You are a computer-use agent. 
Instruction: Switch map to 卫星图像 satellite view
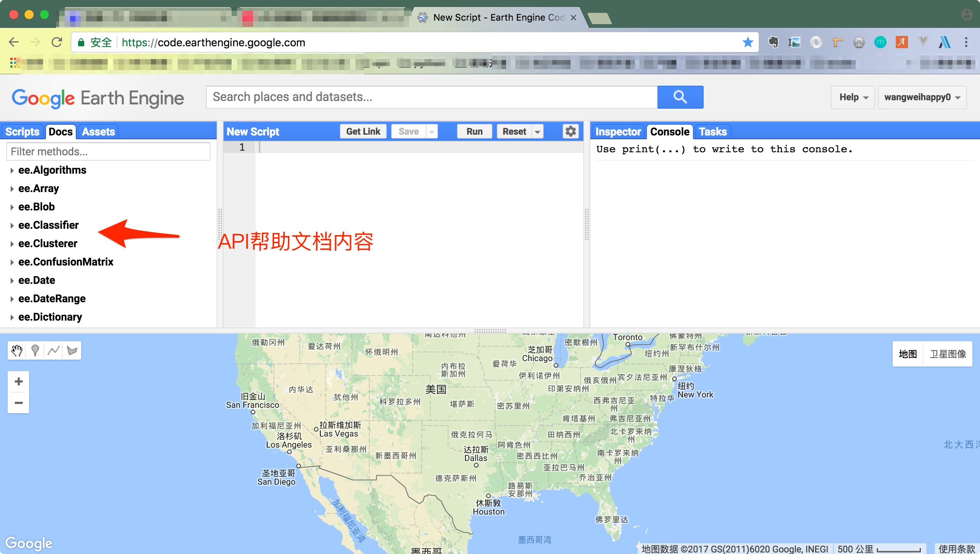[x=947, y=354]
